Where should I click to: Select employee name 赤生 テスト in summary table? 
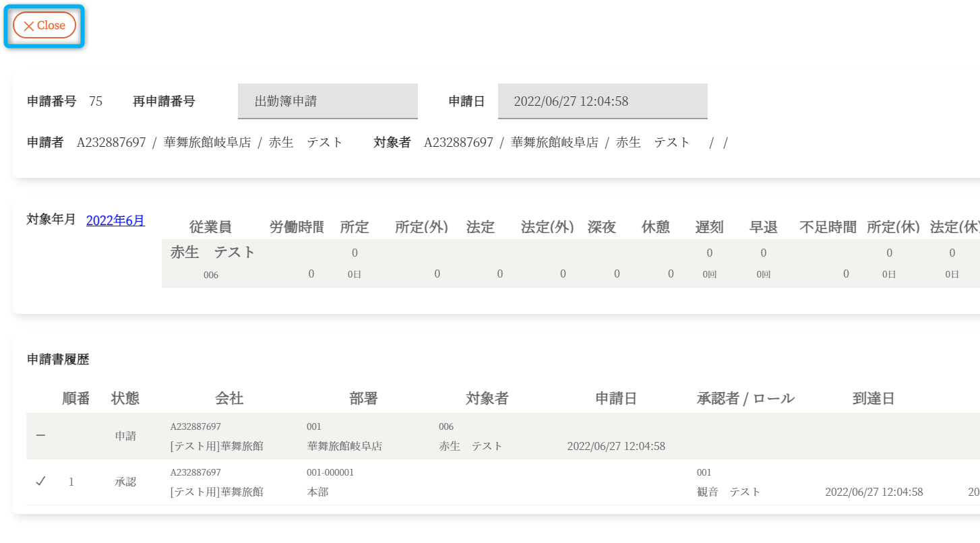click(213, 252)
